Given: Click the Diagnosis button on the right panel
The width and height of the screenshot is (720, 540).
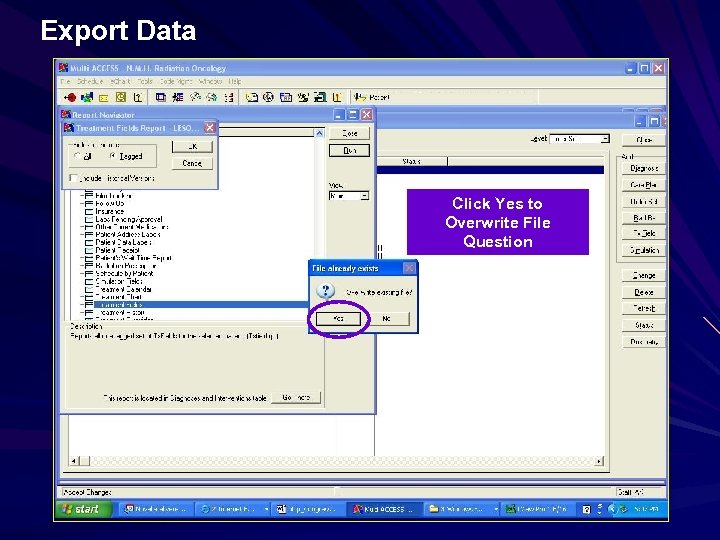Looking at the screenshot, I should click(644, 168).
